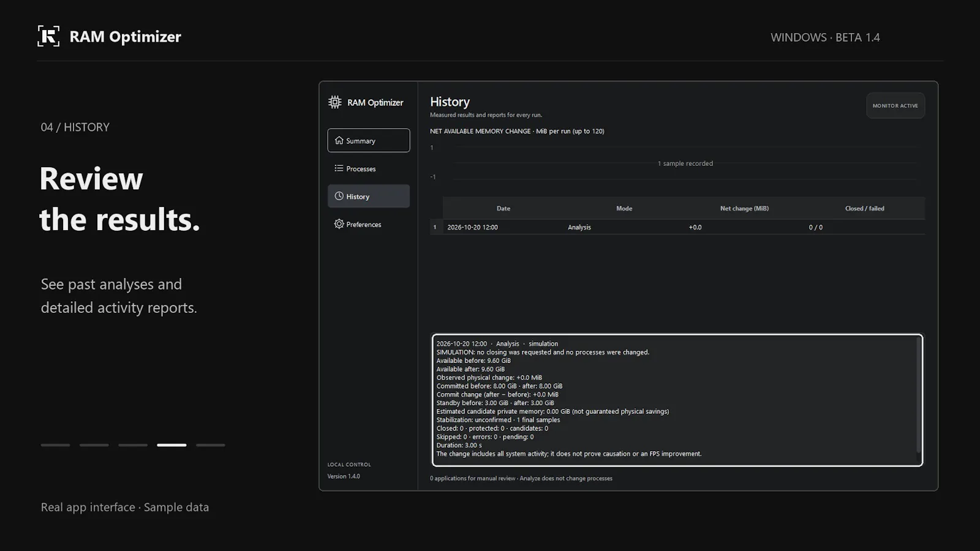
Task: Click the 'Estimated candidate private memory' report line
Action: (x=552, y=411)
